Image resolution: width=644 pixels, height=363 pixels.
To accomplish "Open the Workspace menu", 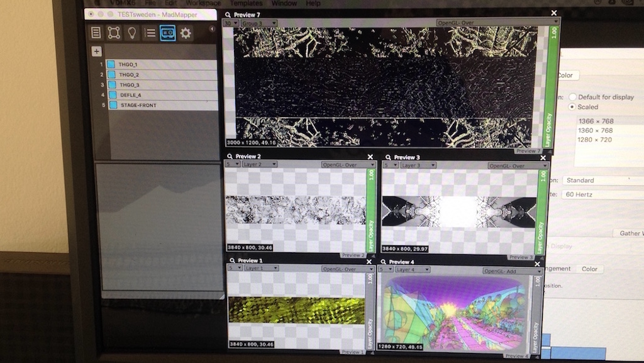I will click(x=203, y=3).
